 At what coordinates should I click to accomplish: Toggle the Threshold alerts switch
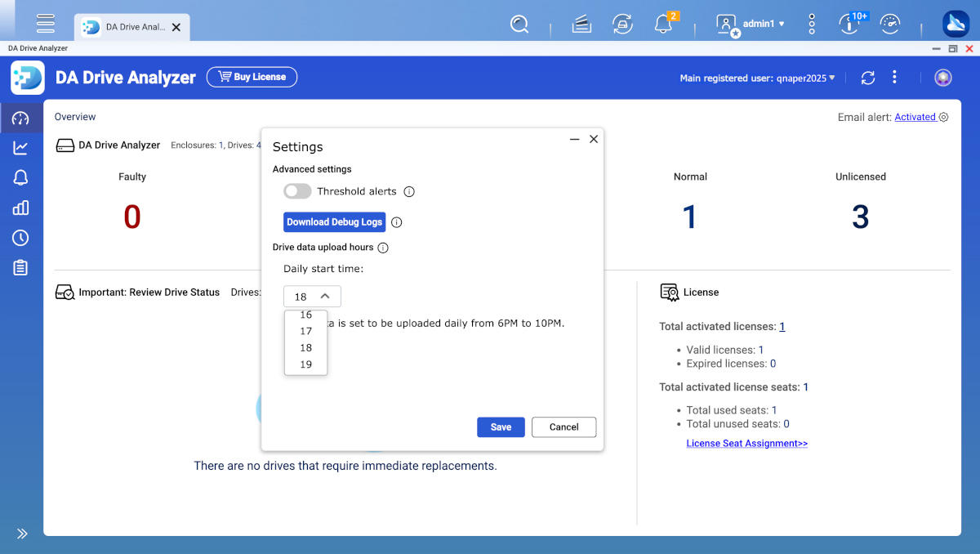pos(297,191)
